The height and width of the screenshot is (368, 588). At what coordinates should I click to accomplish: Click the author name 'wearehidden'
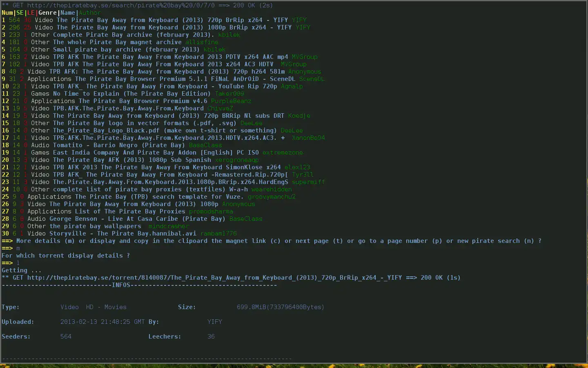[x=272, y=189]
